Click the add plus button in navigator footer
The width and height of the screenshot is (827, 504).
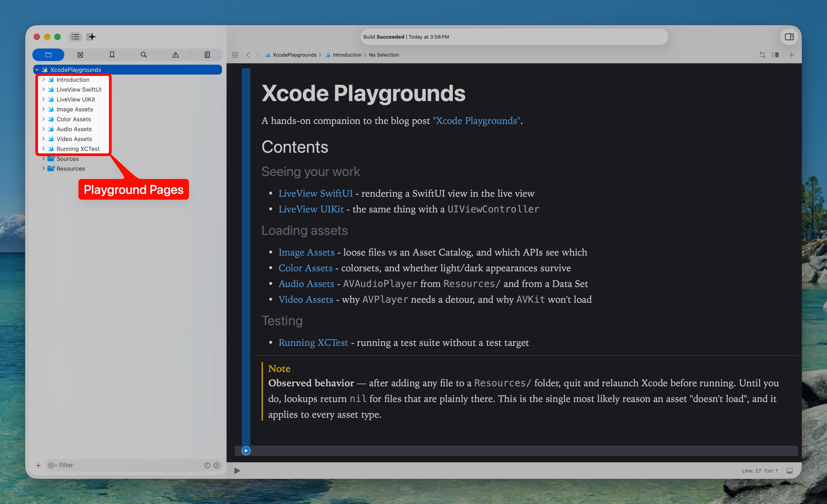click(x=38, y=465)
